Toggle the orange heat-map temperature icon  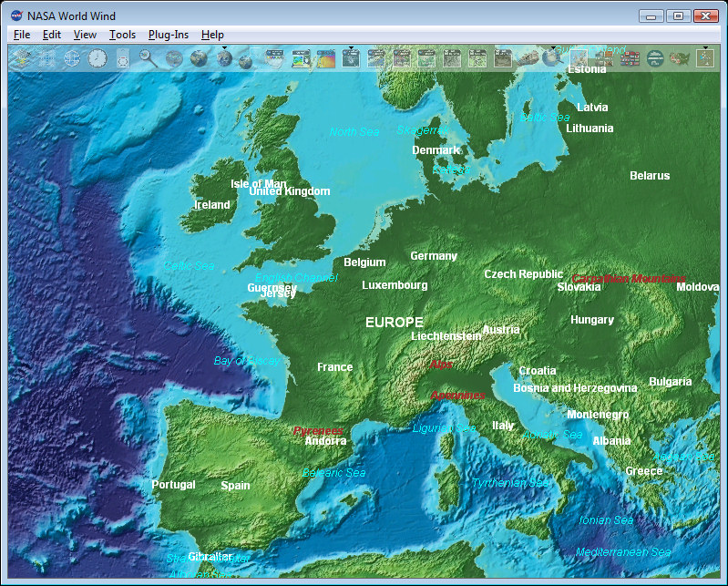[x=325, y=59]
